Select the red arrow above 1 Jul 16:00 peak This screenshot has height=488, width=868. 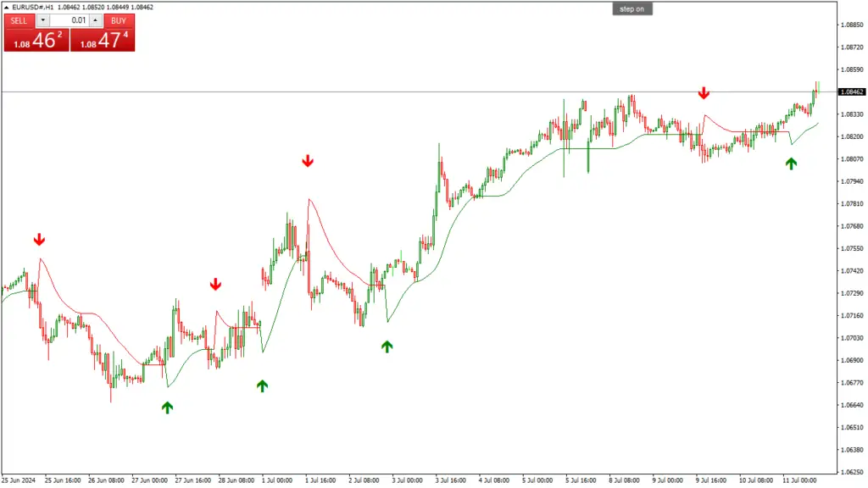pos(308,161)
